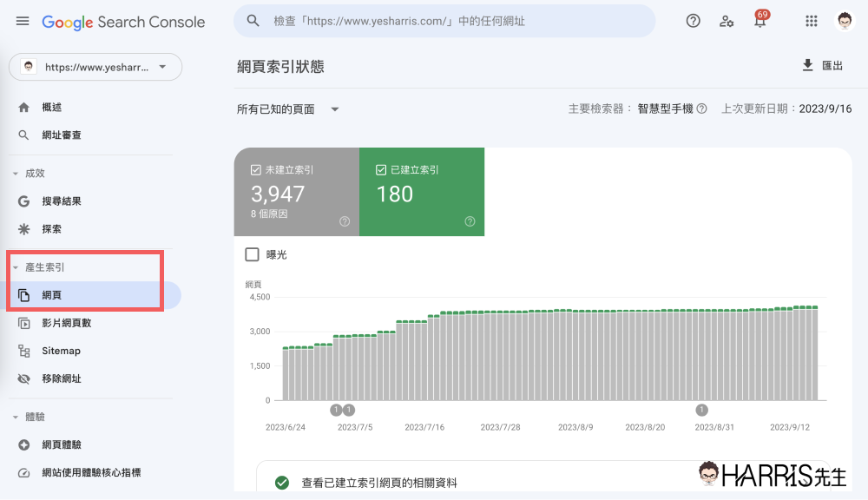868x500 pixels.
Task: Click first annotation marker near 2023/7/5
Action: [x=336, y=411]
